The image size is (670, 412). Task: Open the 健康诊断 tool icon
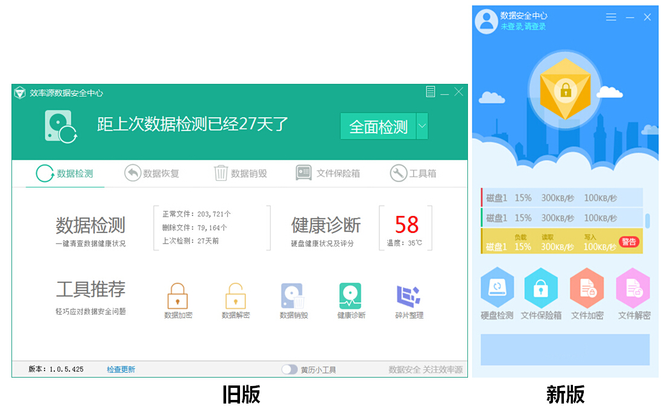[x=351, y=296]
